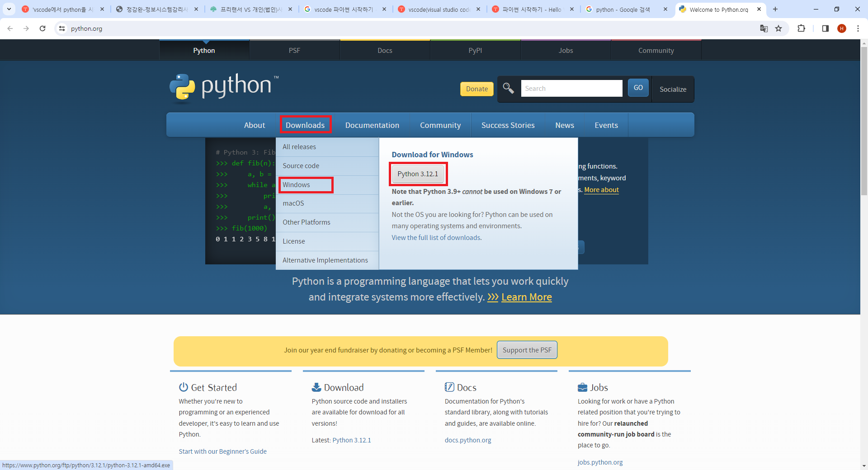Open the PyPI top navigation tab
This screenshot has width=868, height=470.
tap(475, 50)
